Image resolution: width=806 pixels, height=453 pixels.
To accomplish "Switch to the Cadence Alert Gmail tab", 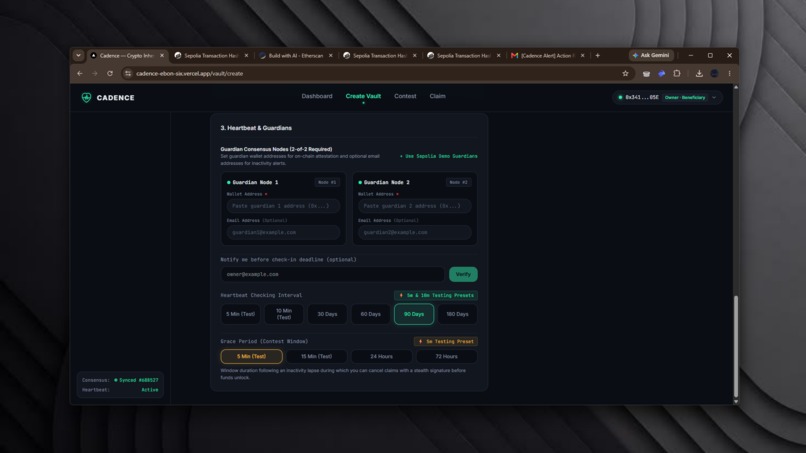I will click(x=546, y=56).
